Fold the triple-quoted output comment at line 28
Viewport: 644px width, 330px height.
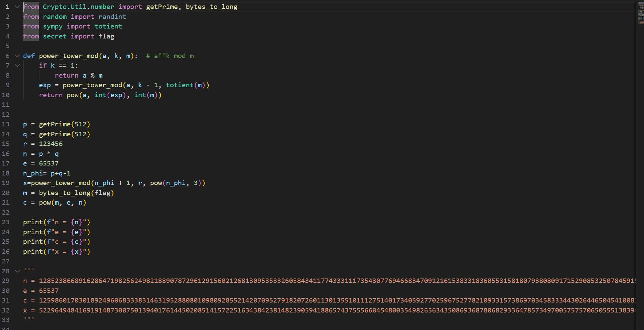click(17, 271)
